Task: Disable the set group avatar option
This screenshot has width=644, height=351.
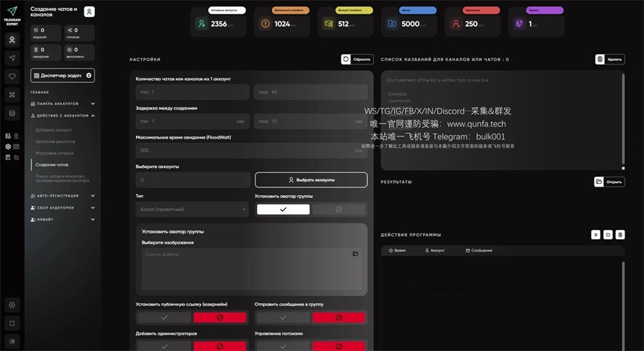Action: click(338, 209)
